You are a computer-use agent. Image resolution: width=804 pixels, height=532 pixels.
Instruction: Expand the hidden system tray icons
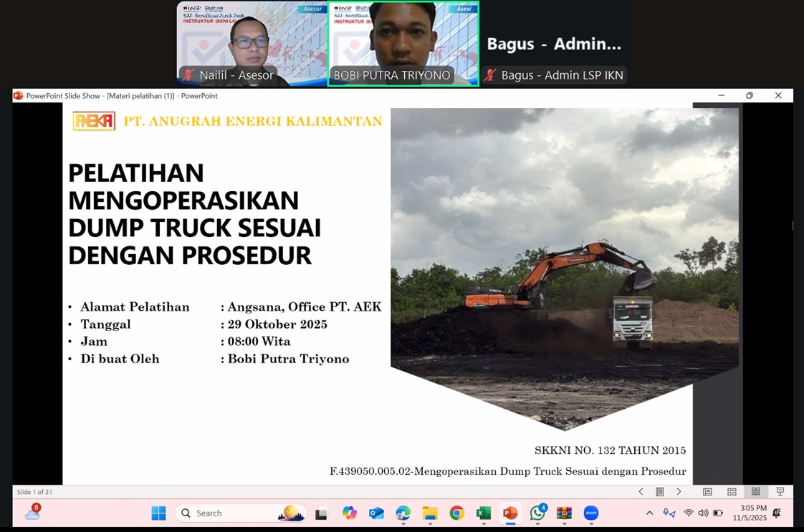coord(649,513)
